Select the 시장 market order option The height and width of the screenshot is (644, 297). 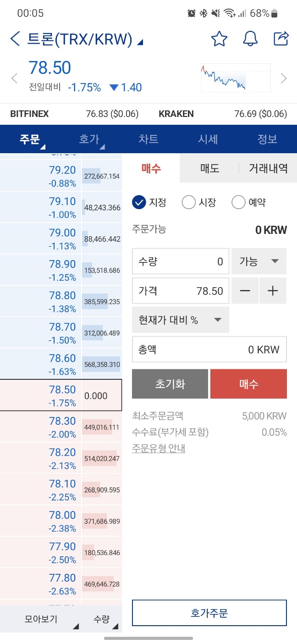(x=199, y=202)
